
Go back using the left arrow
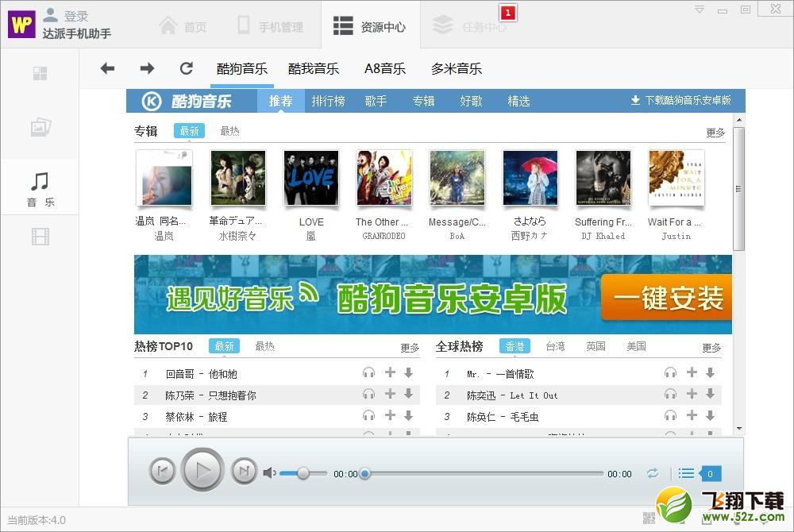click(107, 68)
